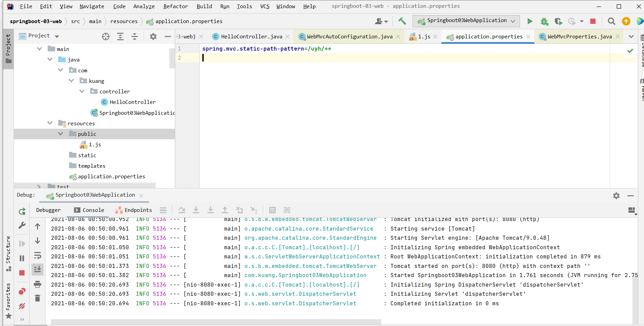Clear the console with the trash icon

click(38, 298)
